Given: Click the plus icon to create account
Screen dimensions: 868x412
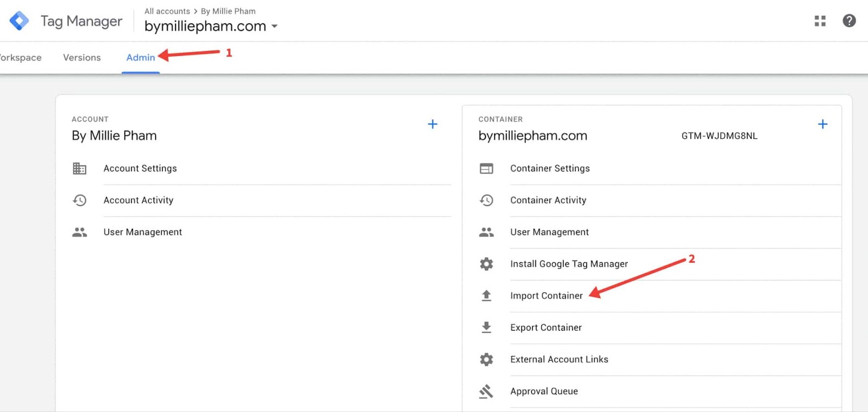Looking at the screenshot, I should 432,124.
